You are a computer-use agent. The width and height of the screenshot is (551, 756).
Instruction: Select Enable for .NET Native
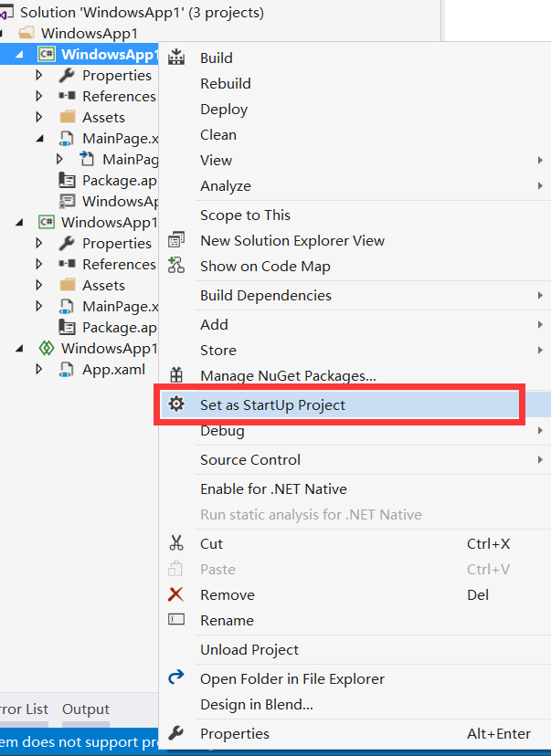coord(273,488)
